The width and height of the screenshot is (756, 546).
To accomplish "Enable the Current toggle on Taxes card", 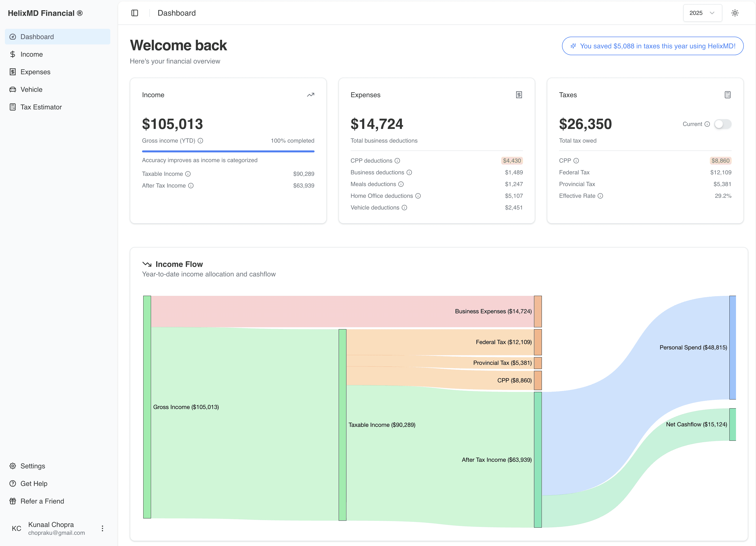I will click(723, 124).
